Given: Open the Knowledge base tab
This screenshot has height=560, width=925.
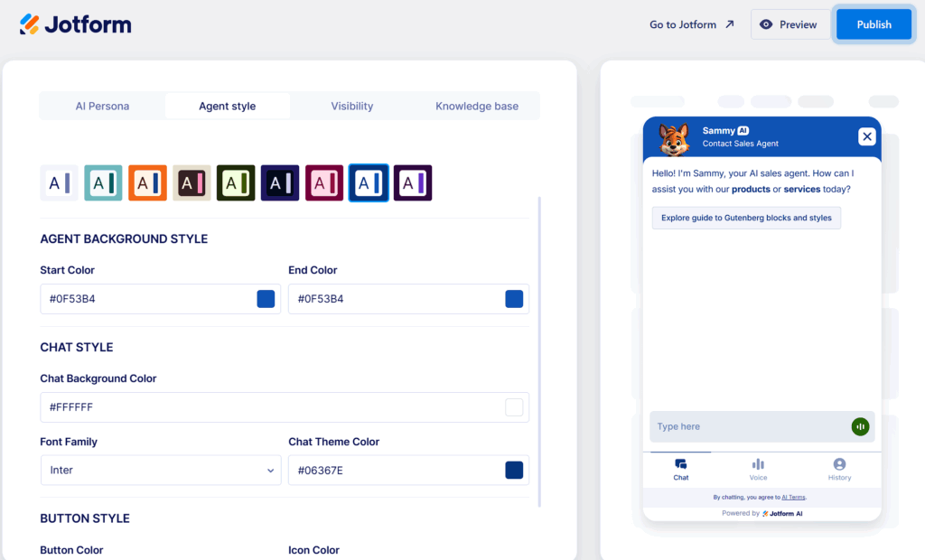Looking at the screenshot, I should point(477,106).
